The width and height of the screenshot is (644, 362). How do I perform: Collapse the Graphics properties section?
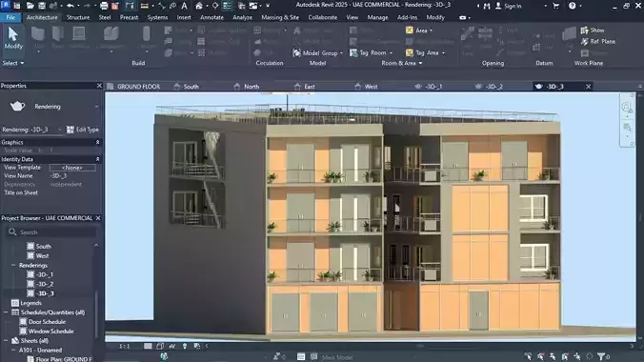(x=98, y=142)
